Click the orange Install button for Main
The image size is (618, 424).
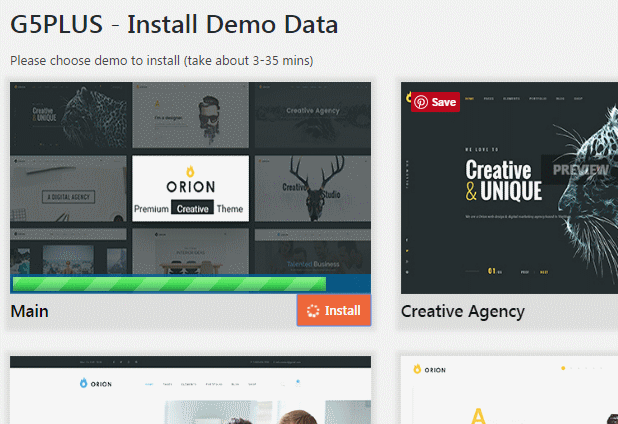(334, 310)
